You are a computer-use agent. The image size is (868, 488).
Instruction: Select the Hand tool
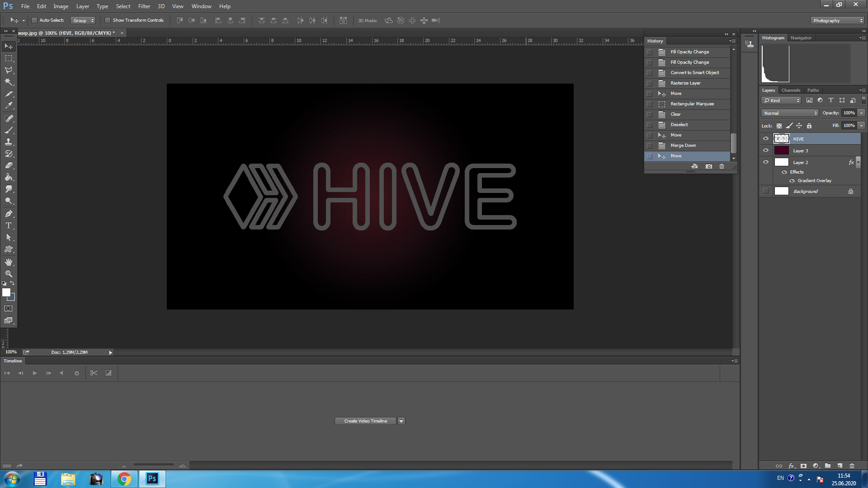9,262
